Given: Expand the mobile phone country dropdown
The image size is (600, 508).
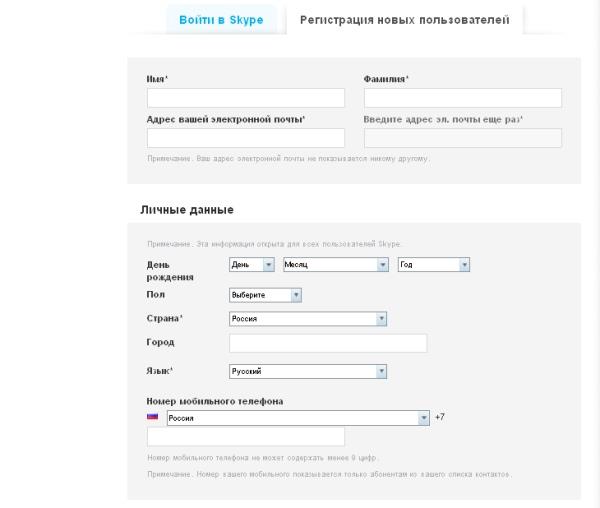Looking at the screenshot, I should point(297,418).
